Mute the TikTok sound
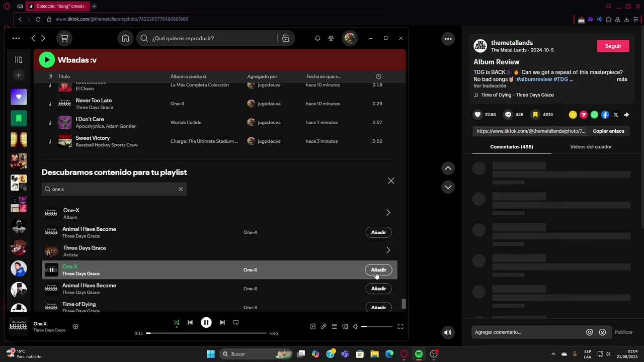Screen dimensions: 644x362 tap(448, 332)
